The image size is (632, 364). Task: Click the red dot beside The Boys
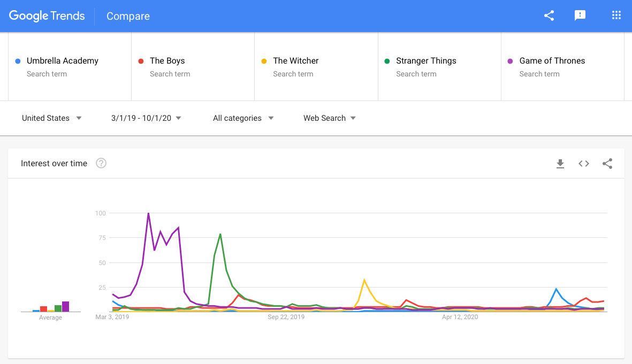141,61
